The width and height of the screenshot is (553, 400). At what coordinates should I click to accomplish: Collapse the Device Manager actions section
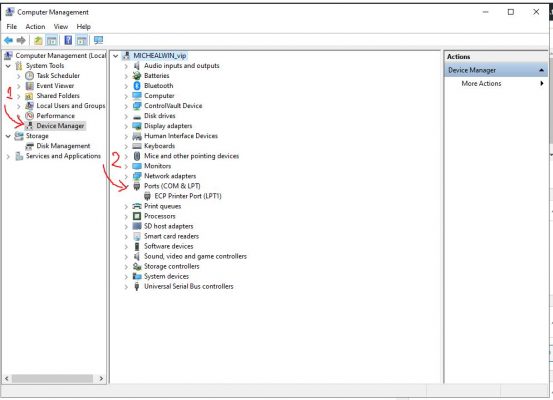point(541,71)
